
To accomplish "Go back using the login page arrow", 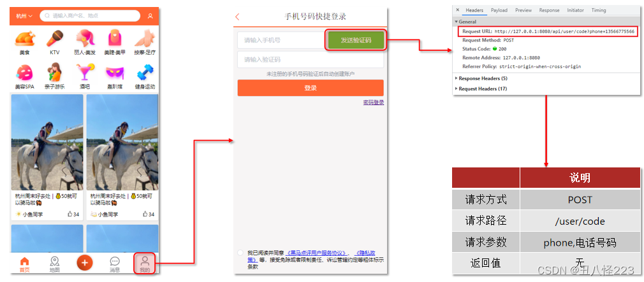I will (x=237, y=17).
